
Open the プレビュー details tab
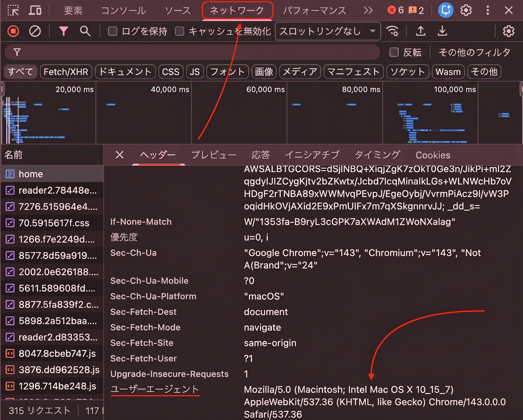pos(214,155)
